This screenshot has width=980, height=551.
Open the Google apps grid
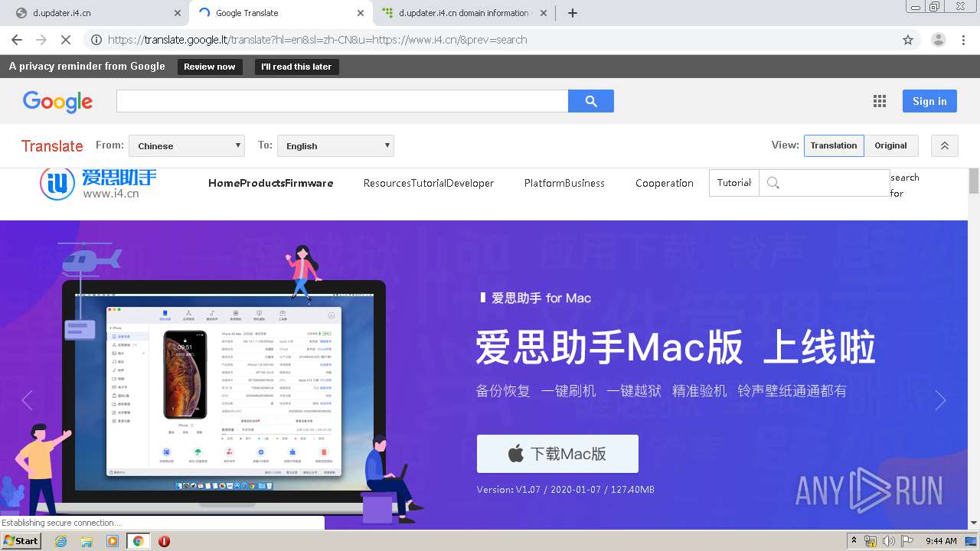(880, 101)
